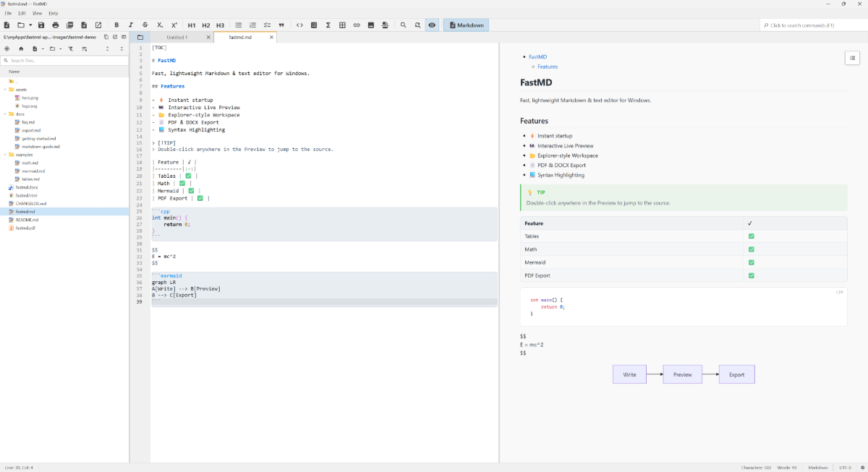Screen dimensions: 868x472
Task: Select getting-started.md in the file tree
Action: pos(38,138)
